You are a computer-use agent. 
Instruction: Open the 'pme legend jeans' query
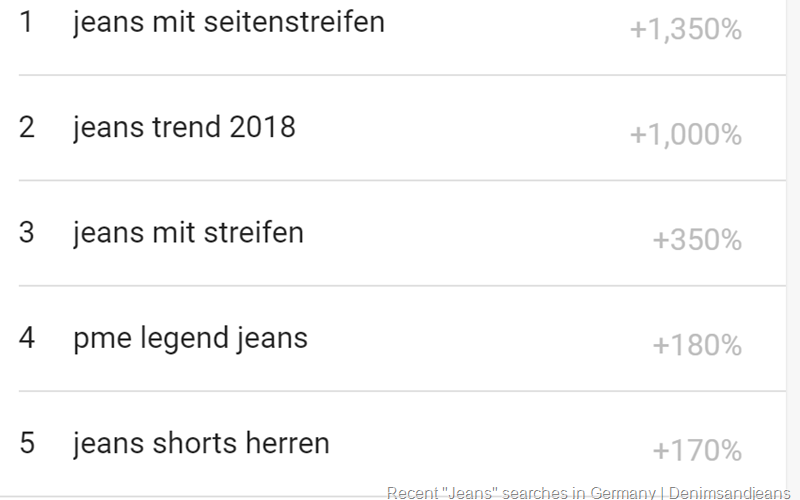[190, 339]
